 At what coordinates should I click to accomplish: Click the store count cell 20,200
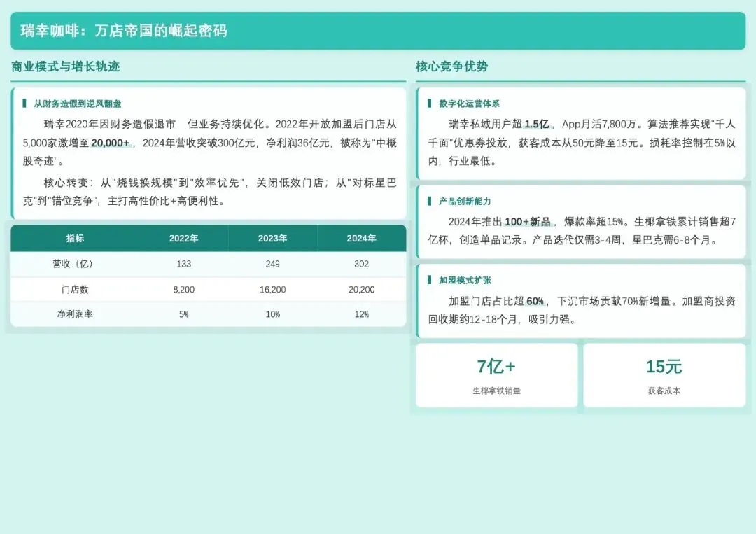coord(362,290)
